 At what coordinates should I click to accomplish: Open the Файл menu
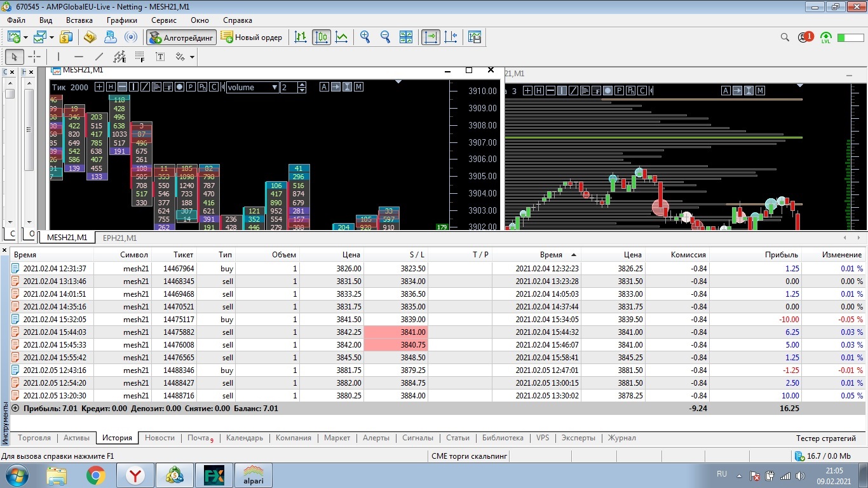pyautogui.click(x=17, y=20)
